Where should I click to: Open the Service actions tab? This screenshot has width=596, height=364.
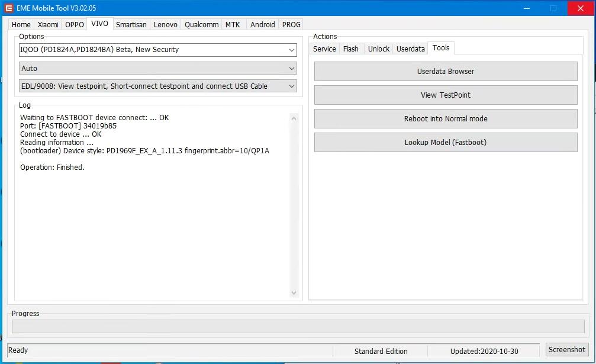(x=324, y=49)
